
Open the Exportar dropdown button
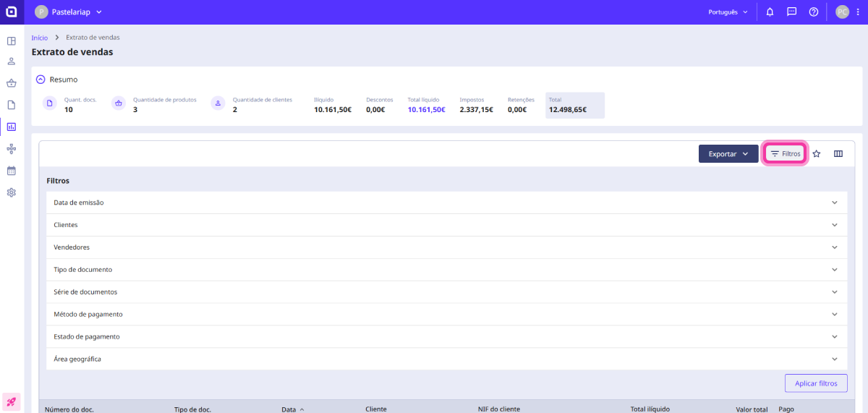[x=728, y=154]
